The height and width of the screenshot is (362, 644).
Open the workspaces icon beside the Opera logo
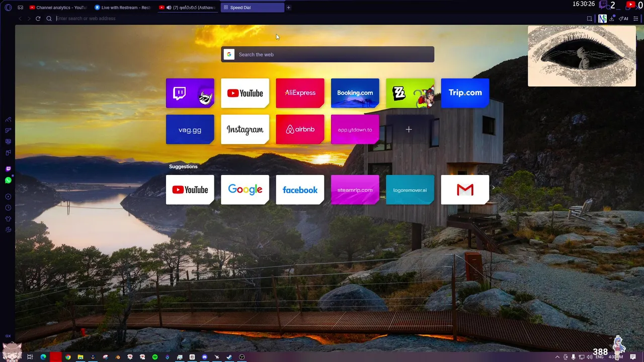click(x=20, y=8)
